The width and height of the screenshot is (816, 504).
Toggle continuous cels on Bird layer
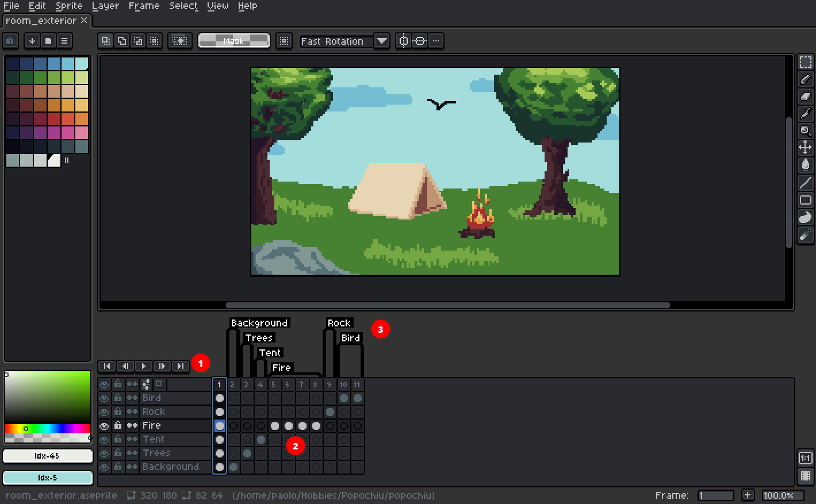click(132, 398)
